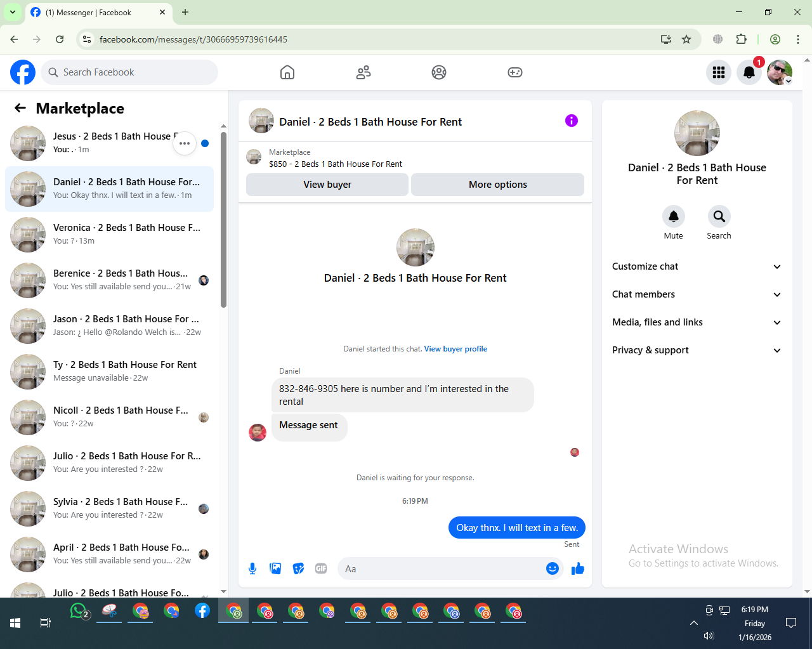The width and height of the screenshot is (812, 649).
Task: Click Daniel's chat header profile thumbnail
Action: 261,121
